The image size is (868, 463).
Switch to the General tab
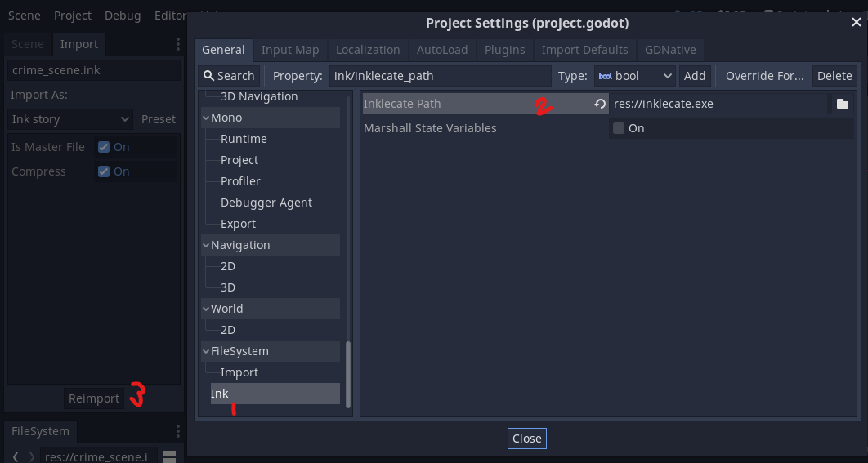pos(223,50)
